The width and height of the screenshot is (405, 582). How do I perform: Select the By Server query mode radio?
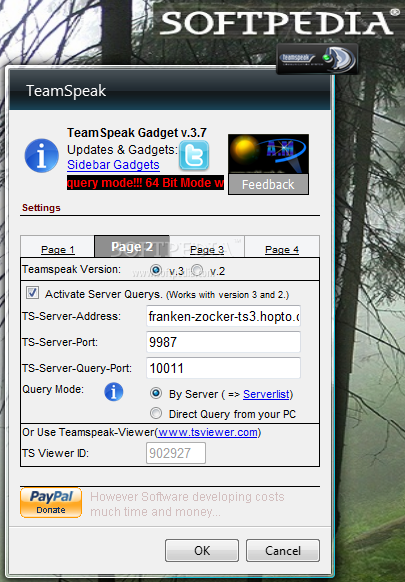point(156,393)
